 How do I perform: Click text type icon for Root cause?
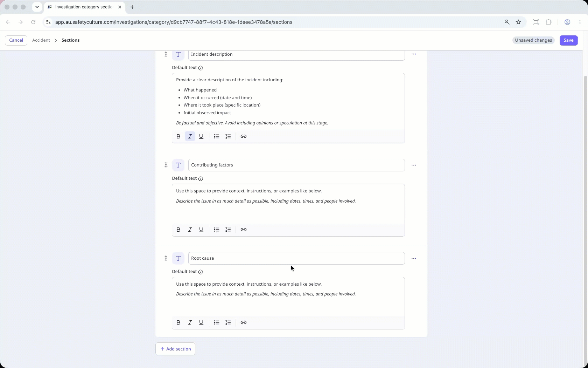click(x=178, y=258)
